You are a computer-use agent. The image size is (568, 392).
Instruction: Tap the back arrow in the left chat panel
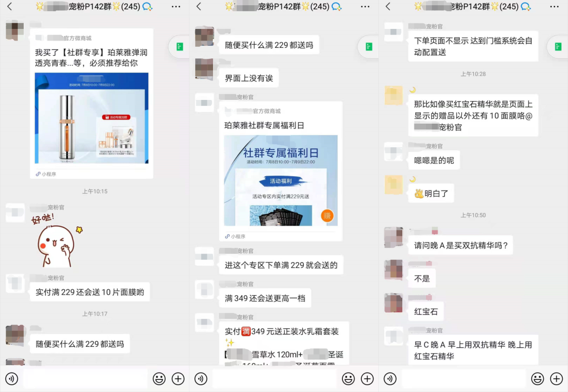[x=9, y=7]
